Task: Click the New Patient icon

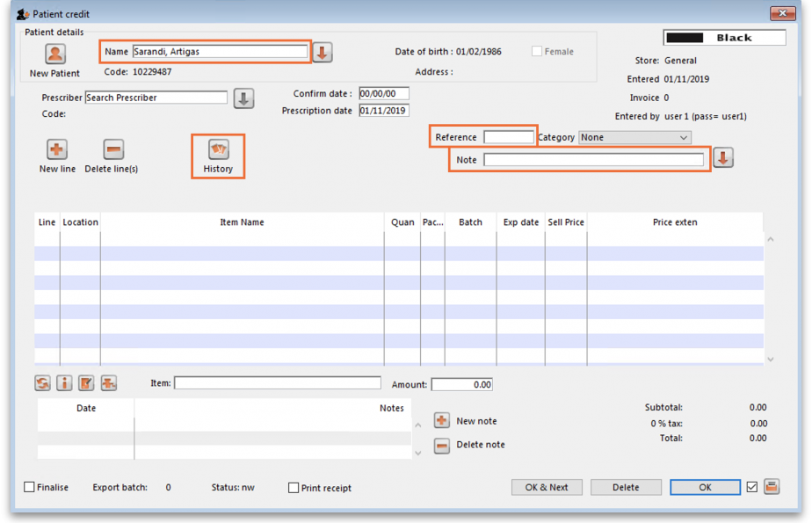Action: (55, 54)
